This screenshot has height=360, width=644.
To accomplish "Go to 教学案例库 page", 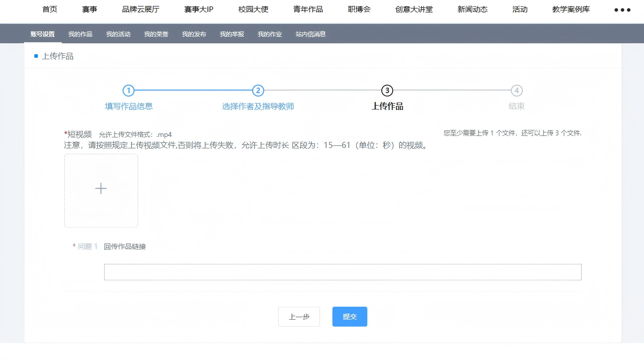I will (571, 9).
